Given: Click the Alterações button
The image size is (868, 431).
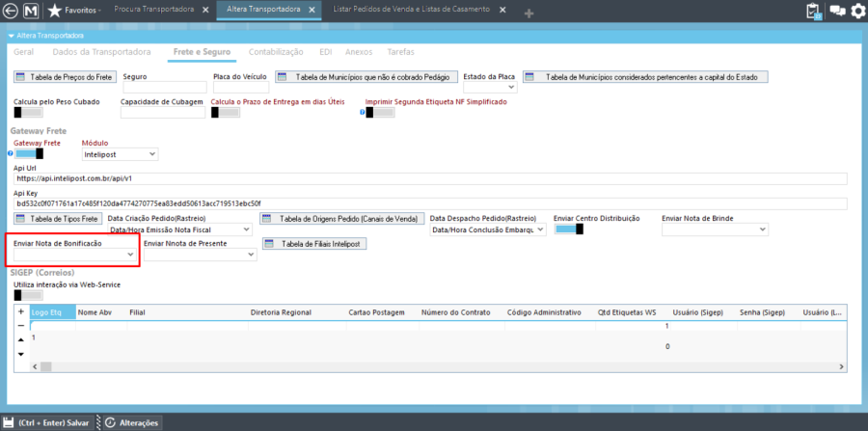Looking at the screenshot, I should tap(133, 422).
